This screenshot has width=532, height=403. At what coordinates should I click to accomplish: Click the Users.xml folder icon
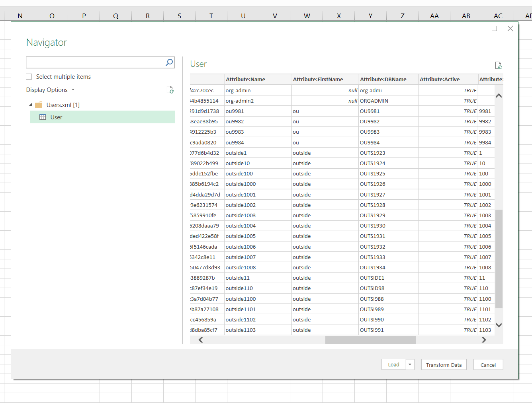pos(39,105)
